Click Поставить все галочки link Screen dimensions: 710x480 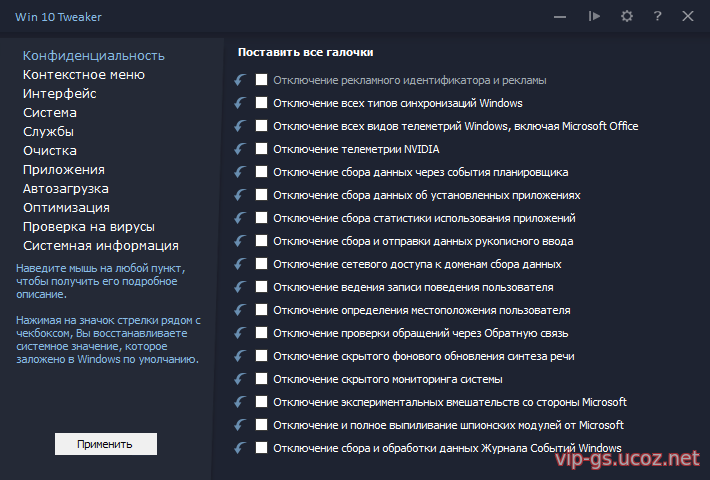pos(306,53)
